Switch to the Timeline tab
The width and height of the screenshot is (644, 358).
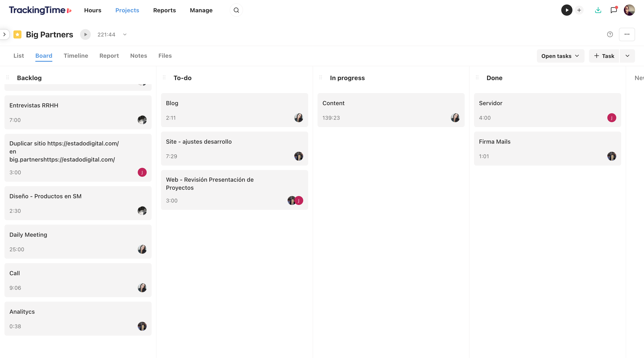click(76, 55)
